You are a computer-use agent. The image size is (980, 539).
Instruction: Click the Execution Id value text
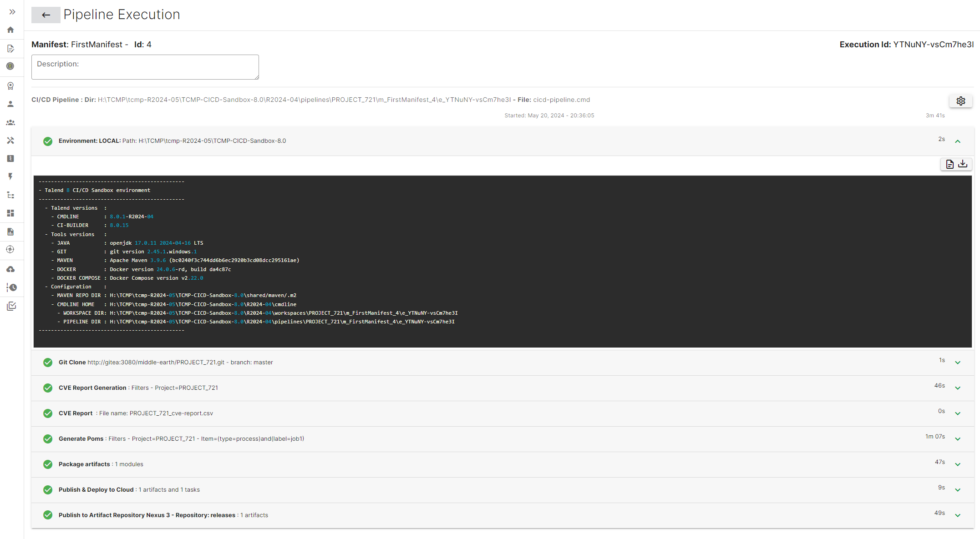pos(933,45)
